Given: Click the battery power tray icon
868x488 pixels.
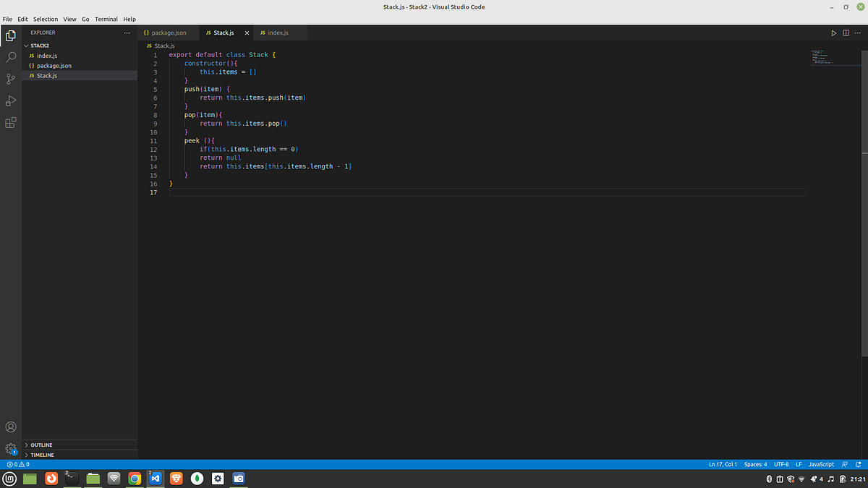Looking at the screenshot, I should point(843,479).
